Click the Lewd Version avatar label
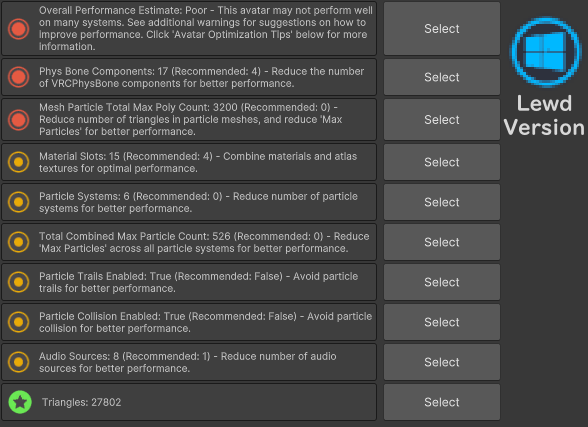The width and height of the screenshot is (588, 427). (x=544, y=115)
